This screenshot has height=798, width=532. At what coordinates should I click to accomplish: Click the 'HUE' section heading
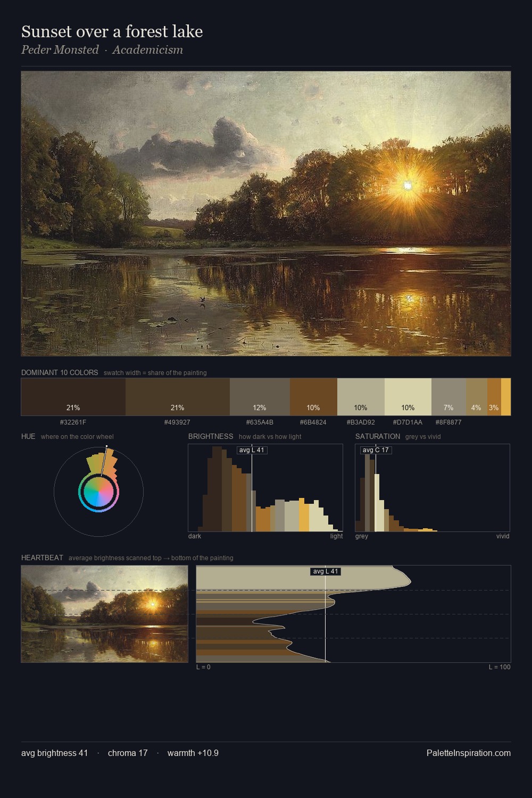tap(28, 436)
